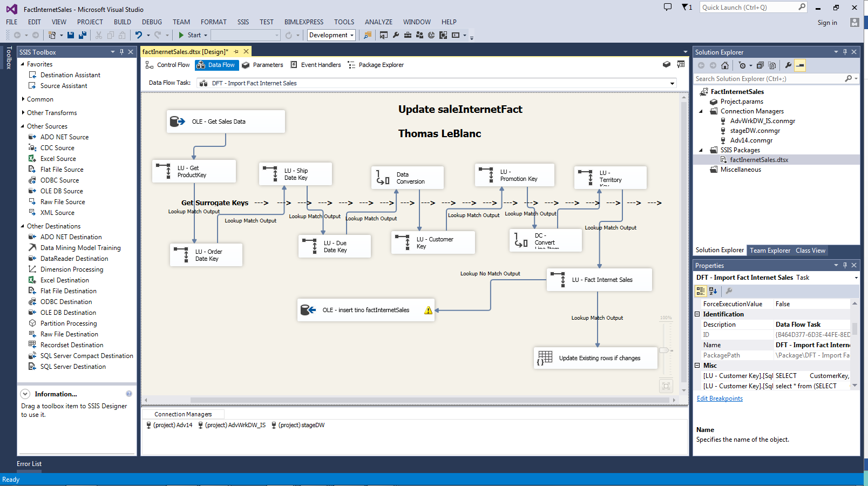
Task: Collapse the Identification section in Properties
Action: pyautogui.click(x=697, y=314)
